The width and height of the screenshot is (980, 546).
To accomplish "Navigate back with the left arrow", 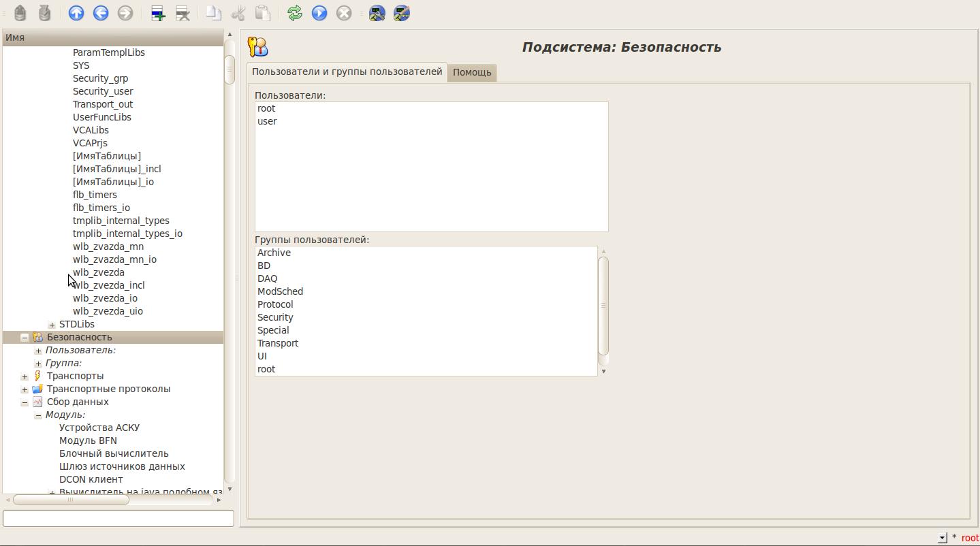I will [x=101, y=13].
